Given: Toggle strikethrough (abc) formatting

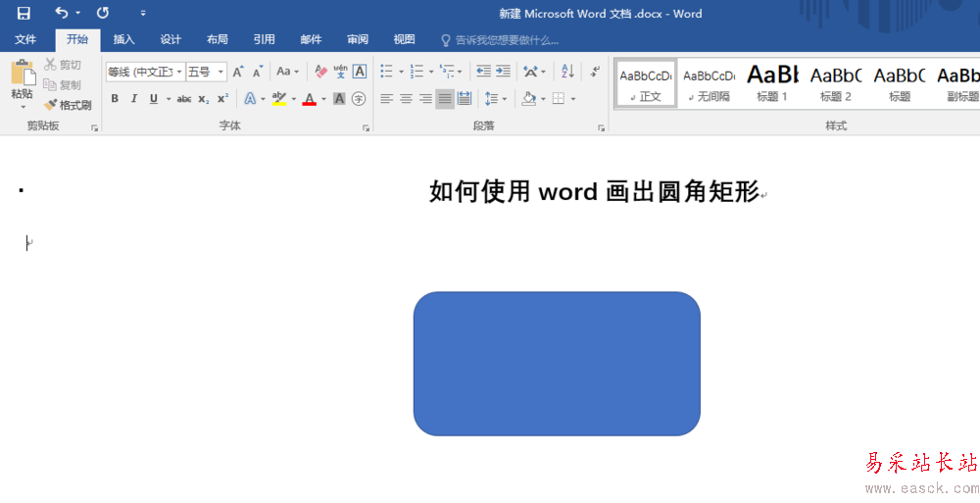Looking at the screenshot, I should [x=184, y=99].
